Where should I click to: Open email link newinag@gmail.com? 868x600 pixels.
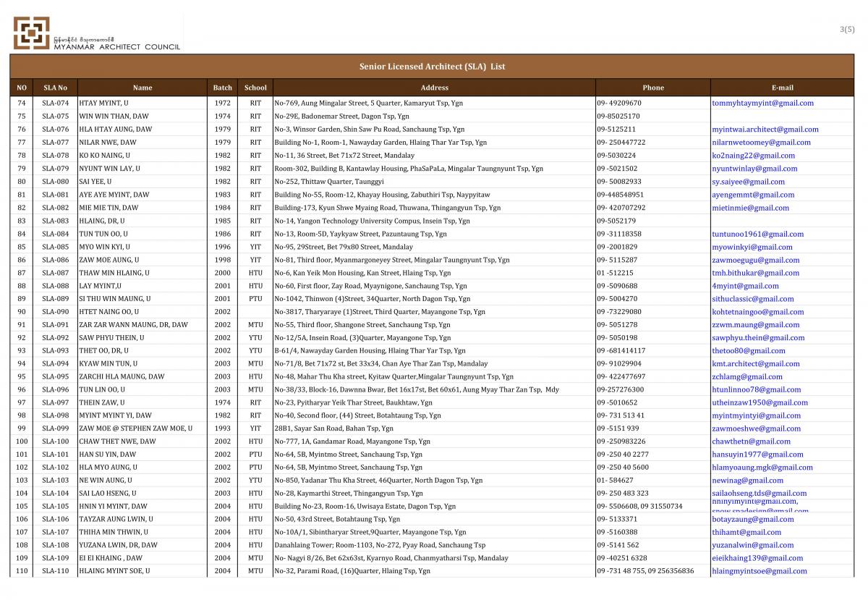(747, 481)
